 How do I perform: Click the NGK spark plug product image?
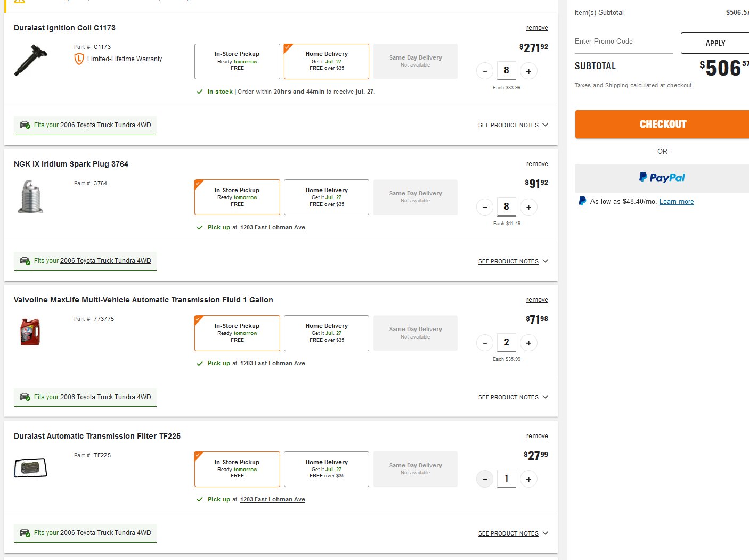[31, 196]
